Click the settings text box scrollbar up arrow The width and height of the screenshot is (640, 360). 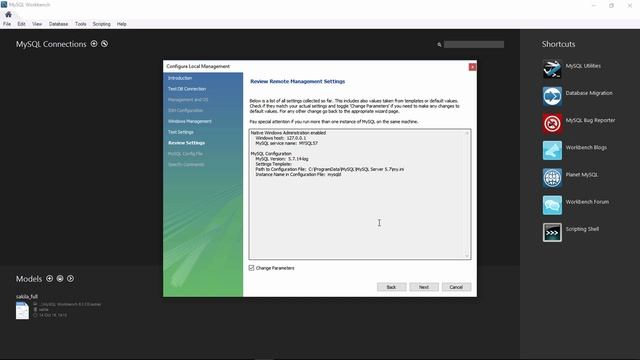pos(467,133)
